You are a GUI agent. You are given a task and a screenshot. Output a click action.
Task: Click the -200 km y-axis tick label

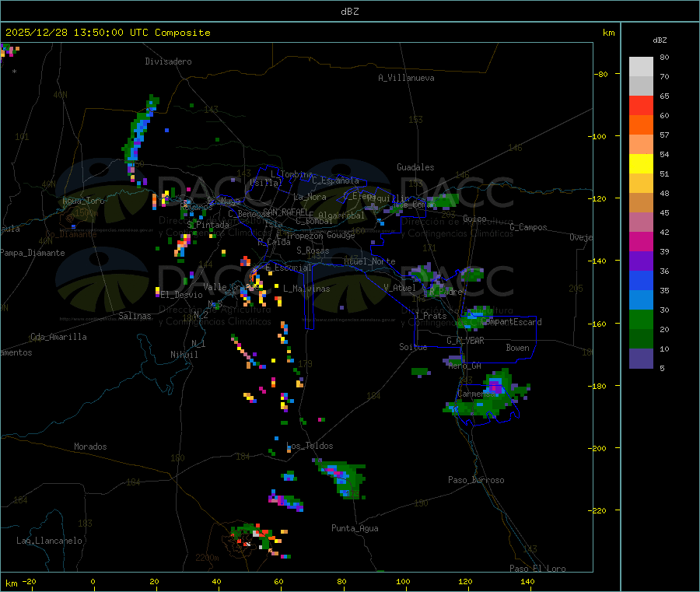click(597, 449)
